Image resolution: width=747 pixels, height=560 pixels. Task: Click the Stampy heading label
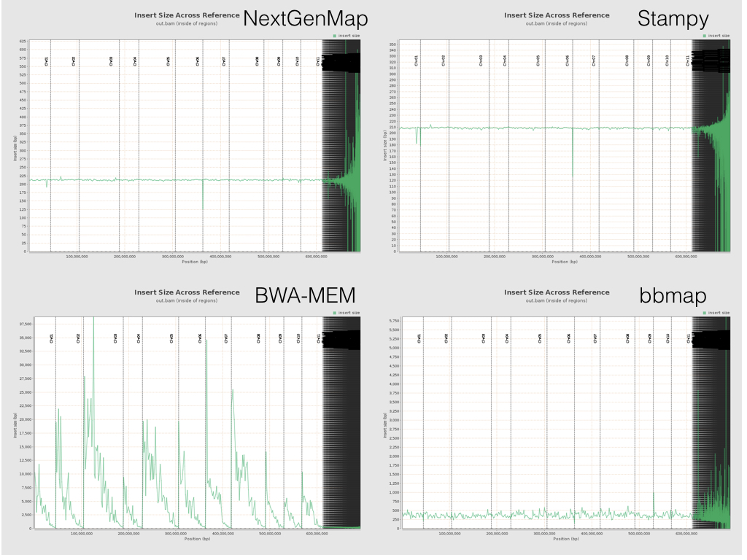point(673,19)
